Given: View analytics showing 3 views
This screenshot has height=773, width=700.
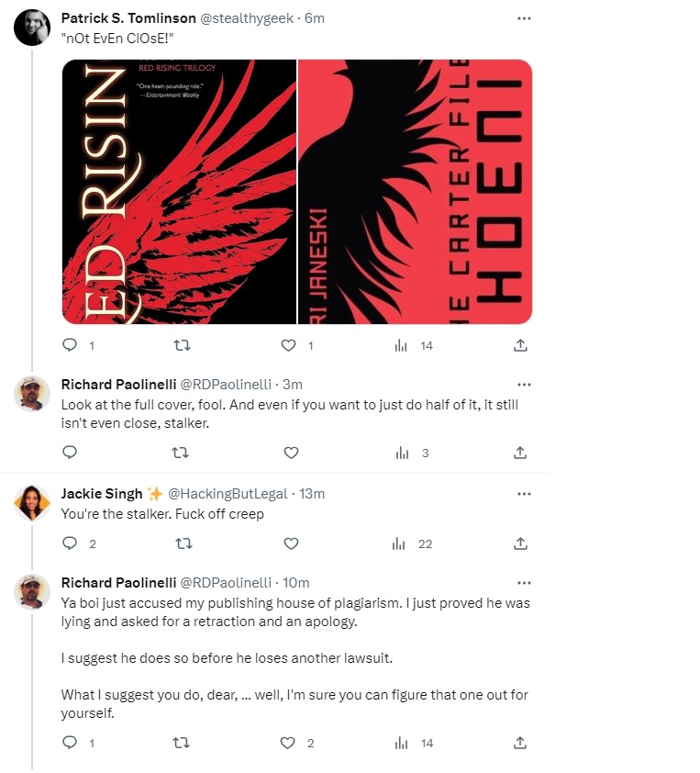Looking at the screenshot, I should (409, 452).
